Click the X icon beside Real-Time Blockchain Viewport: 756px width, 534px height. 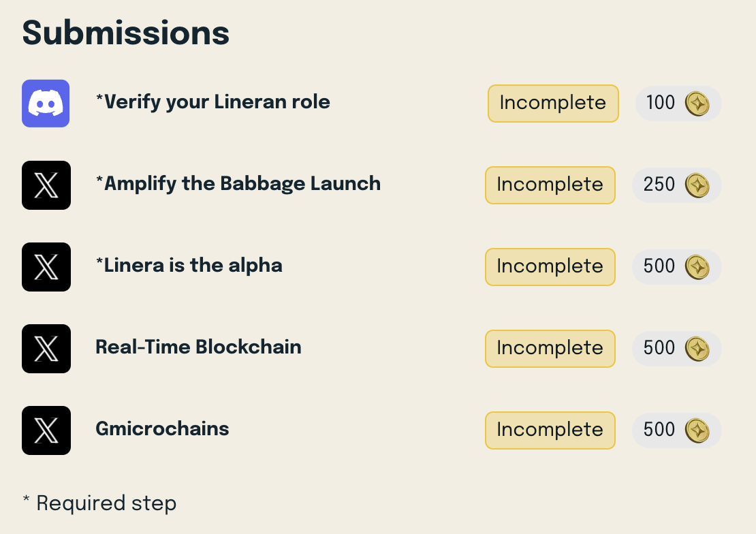coord(46,349)
